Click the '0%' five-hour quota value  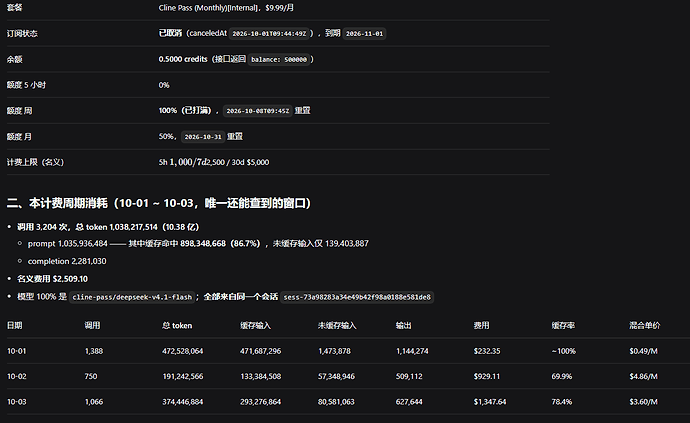164,85
